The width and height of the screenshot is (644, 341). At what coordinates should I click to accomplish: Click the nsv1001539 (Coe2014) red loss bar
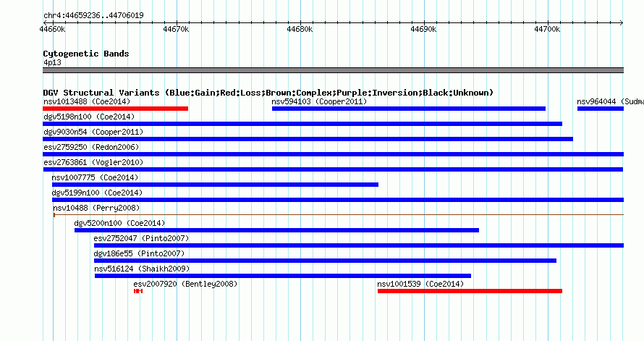(470, 291)
